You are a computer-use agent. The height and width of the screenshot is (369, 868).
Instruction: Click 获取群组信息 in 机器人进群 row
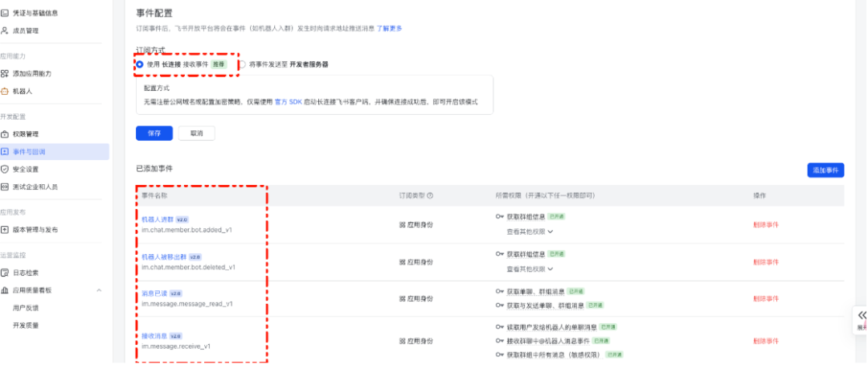click(526, 216)
